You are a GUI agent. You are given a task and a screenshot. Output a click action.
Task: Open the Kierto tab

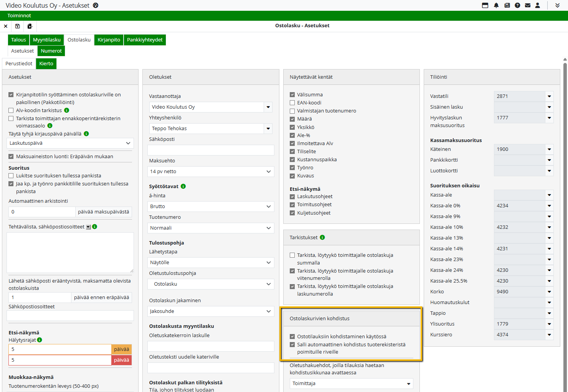(46, 64)
